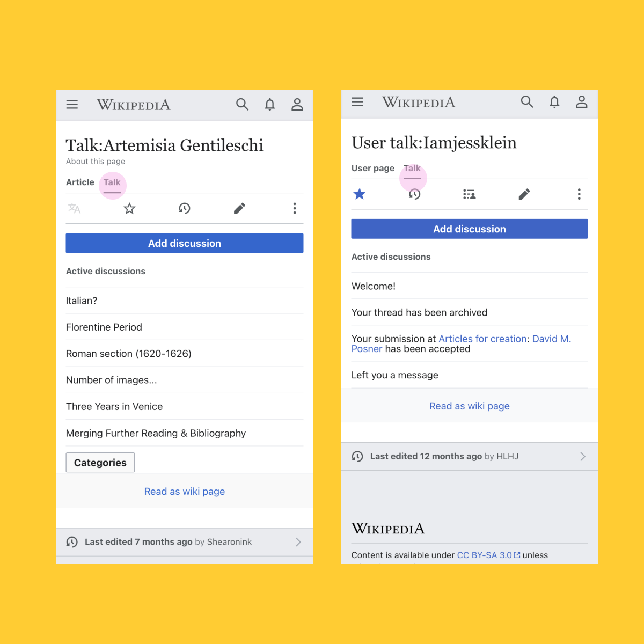Open history icon on Artemisia talk toolbar
Screen dimensions: 644x644
coord(185,208)
